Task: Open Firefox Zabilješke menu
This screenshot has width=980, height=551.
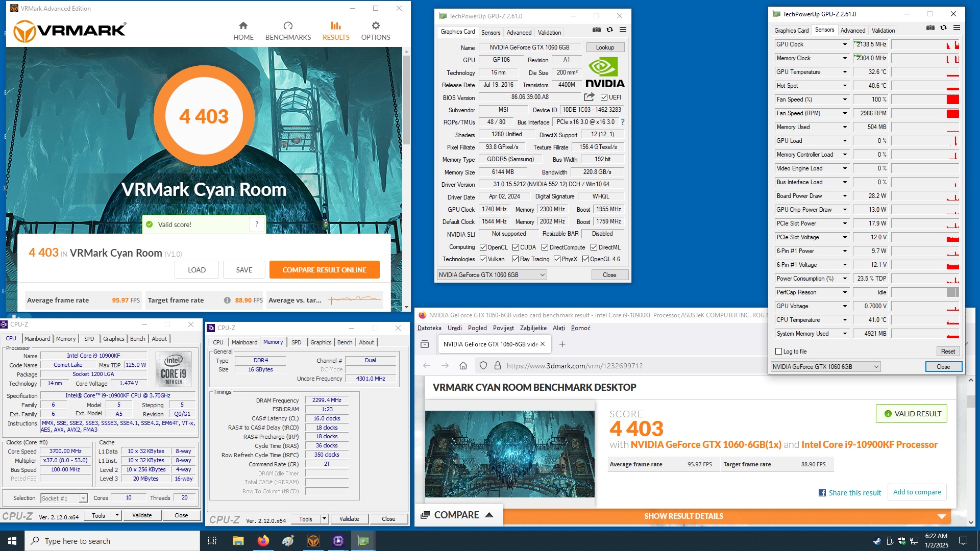Action: [533, 328]
